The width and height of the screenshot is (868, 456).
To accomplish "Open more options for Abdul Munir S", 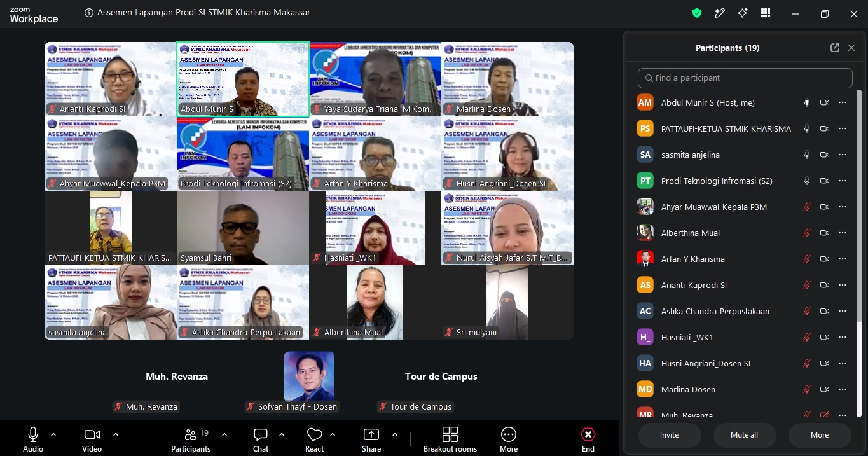I will pos(843,102).
